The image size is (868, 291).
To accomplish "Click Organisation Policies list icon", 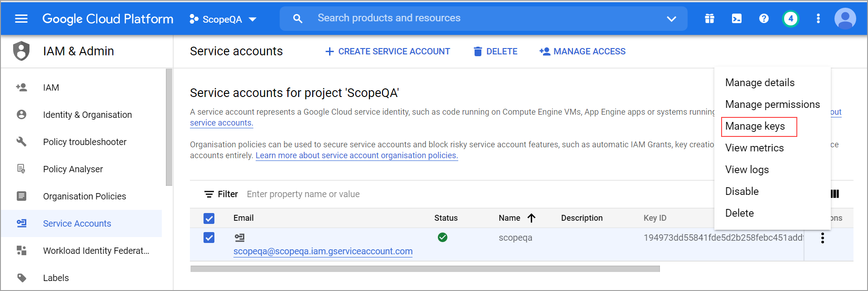I will click(21, 196).
